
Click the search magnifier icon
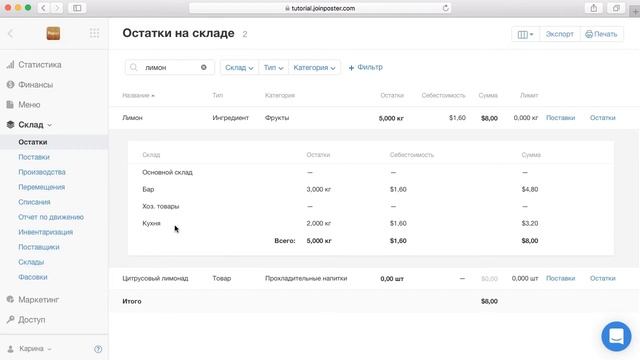133,67
